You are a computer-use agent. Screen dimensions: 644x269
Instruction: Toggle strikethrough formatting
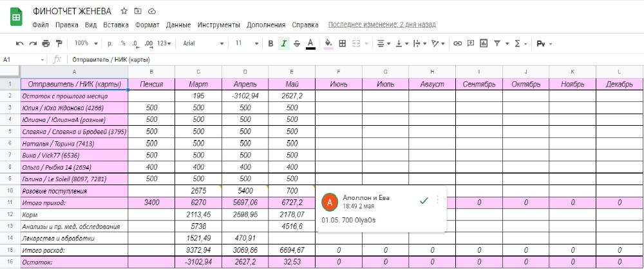(296, 43)
